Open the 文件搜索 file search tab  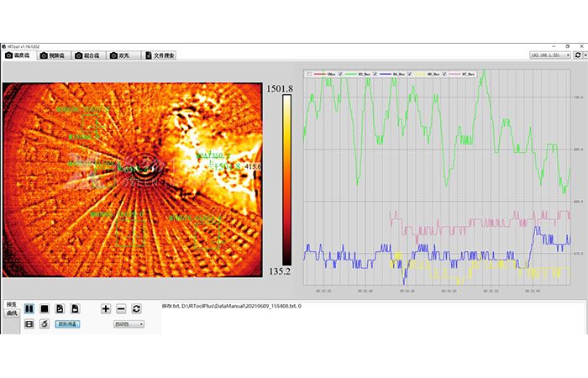point(160,55)
